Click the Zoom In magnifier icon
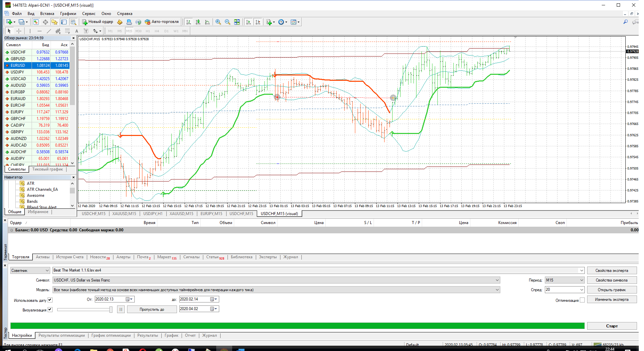Viewport: 644px width, 351px height. 218,22
